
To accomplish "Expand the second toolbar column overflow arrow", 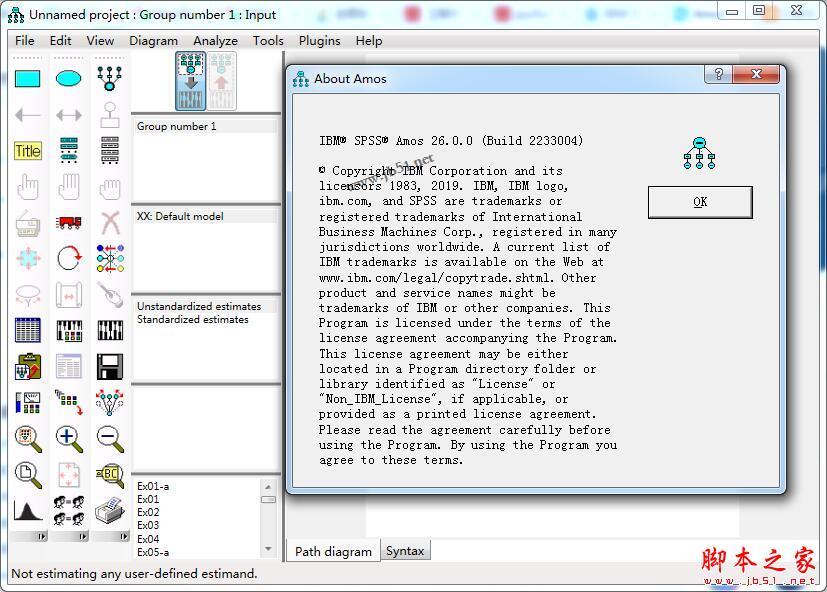I will tap(82, 537).
